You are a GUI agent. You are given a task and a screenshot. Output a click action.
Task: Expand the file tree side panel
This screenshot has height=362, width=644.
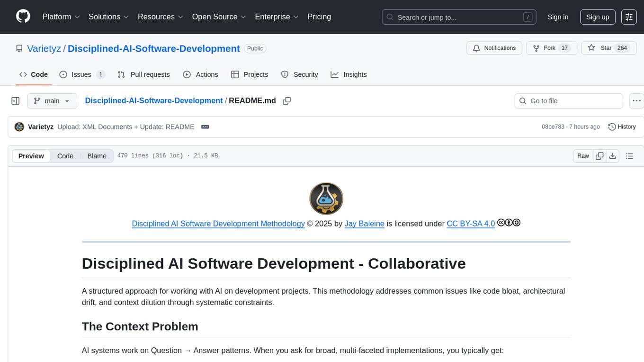16,101
